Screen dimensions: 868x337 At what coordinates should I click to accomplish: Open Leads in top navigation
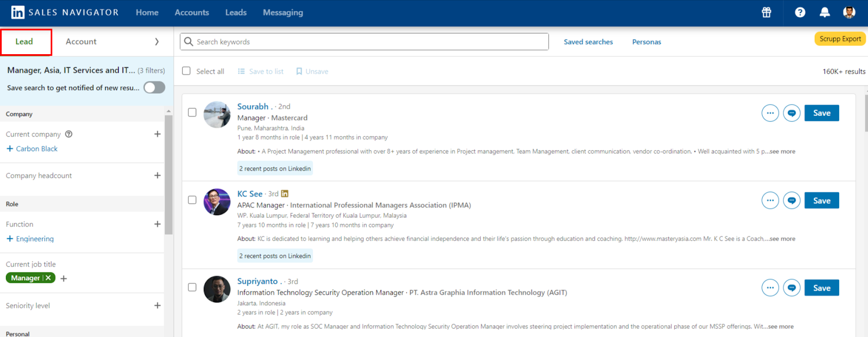236,12
